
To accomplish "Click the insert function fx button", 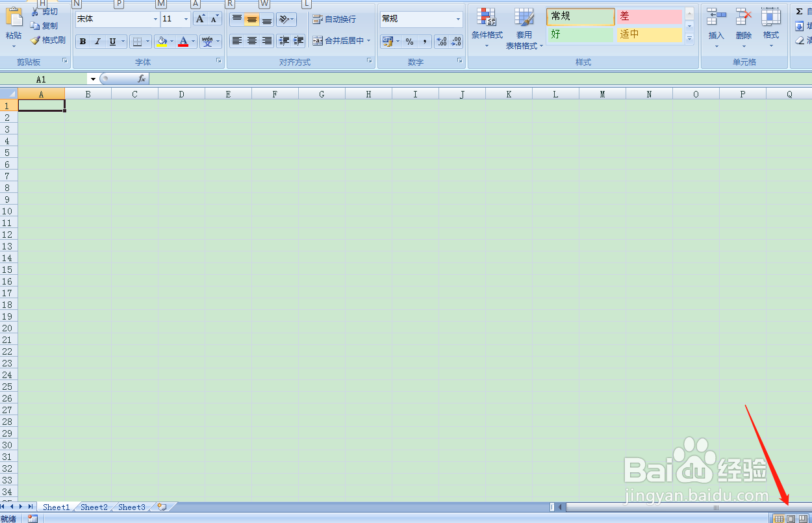I will pos(142,79).
